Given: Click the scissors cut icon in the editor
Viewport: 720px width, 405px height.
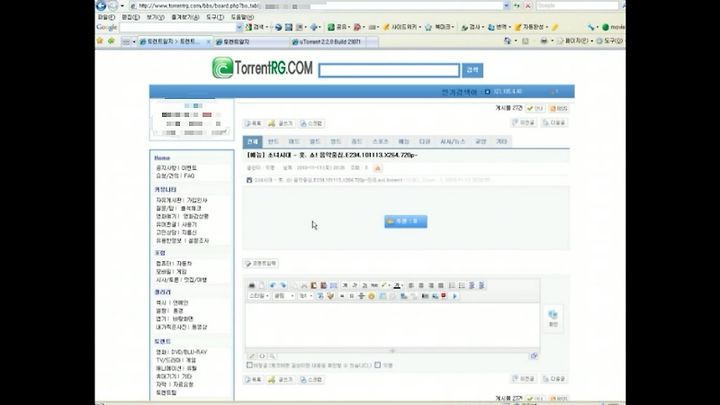Looking at the screenshot, I should 304,285.
